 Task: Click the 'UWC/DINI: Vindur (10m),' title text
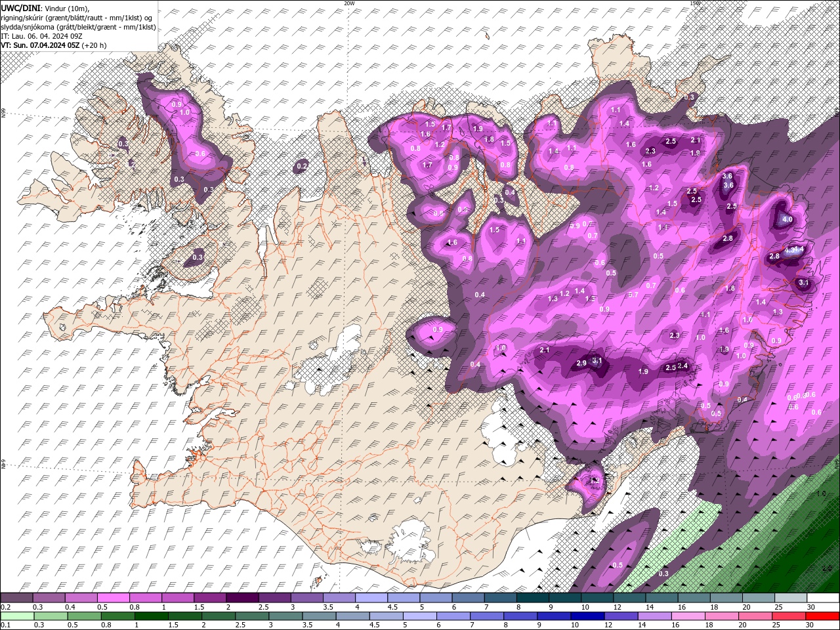[x=45, y=8]
